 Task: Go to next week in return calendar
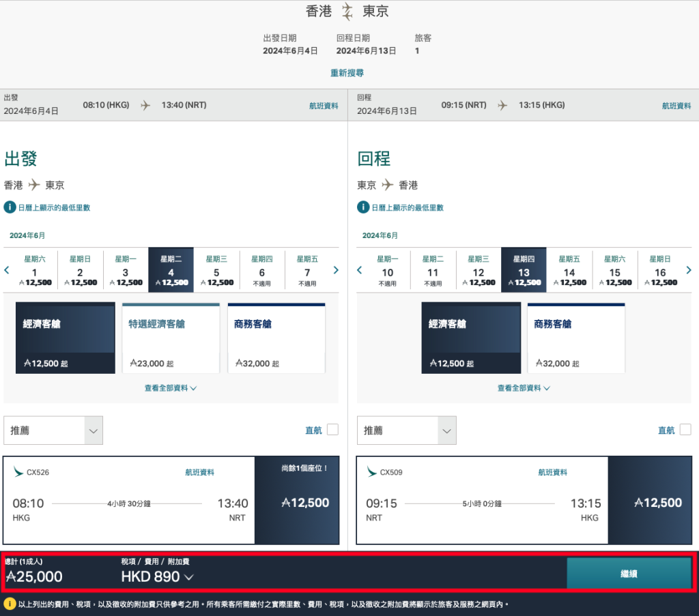pyautogui.click(x=689, y=270)
